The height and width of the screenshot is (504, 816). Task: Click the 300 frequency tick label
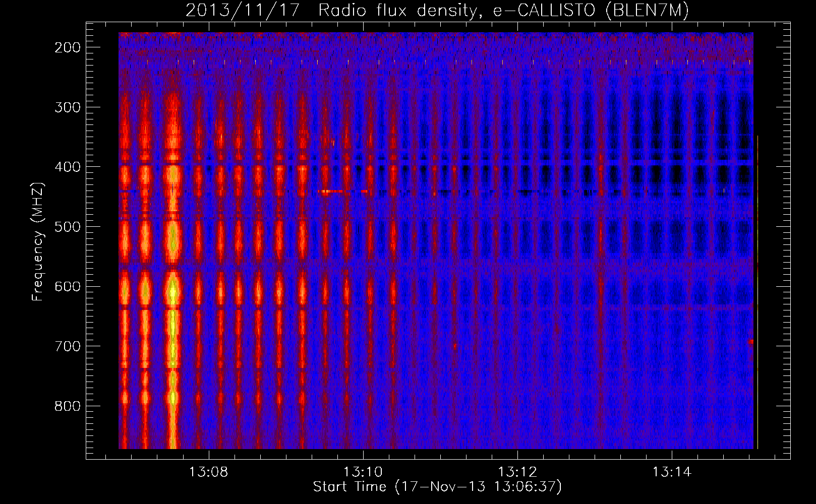(x=67, y=107)
